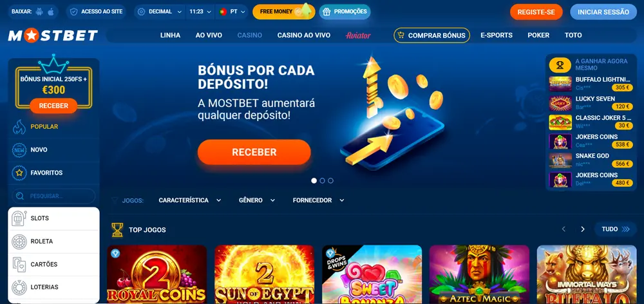
Task: Open Favoritos star icon
Action: 19,173
